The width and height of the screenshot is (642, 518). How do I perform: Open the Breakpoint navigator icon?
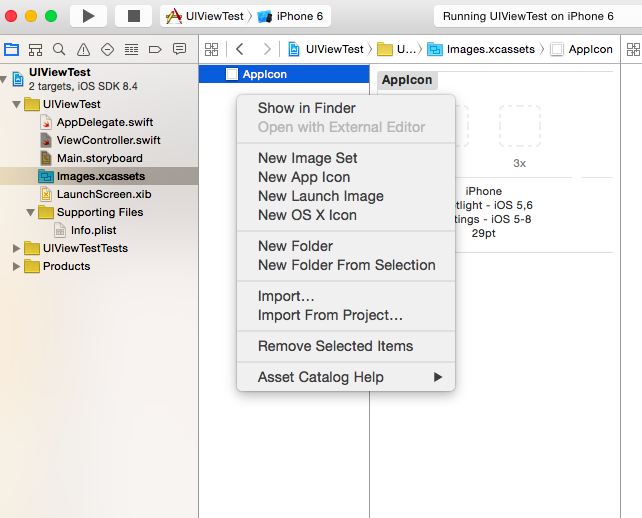(155, 50)
